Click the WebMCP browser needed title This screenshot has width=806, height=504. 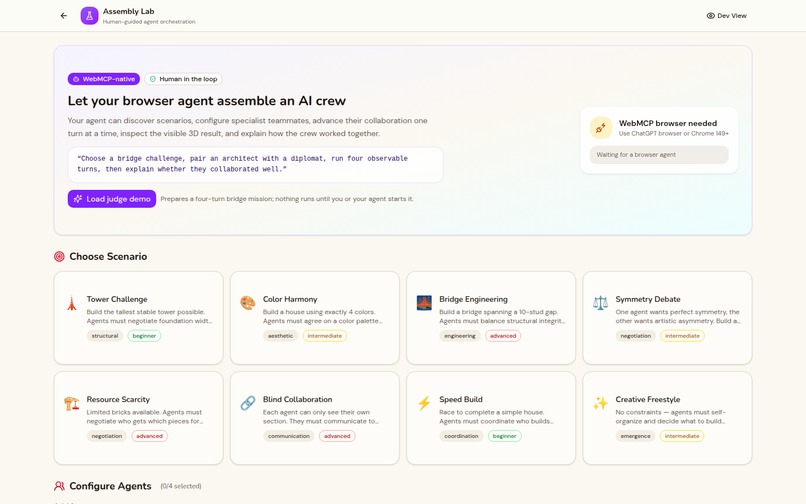tap(668, 123)
